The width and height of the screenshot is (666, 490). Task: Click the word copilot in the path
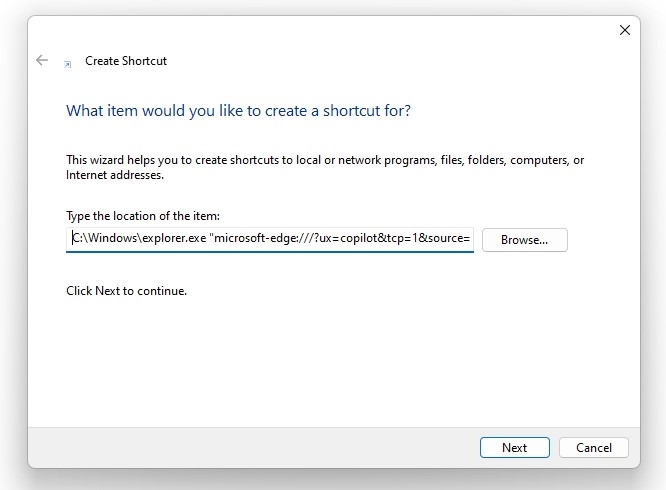359,238
